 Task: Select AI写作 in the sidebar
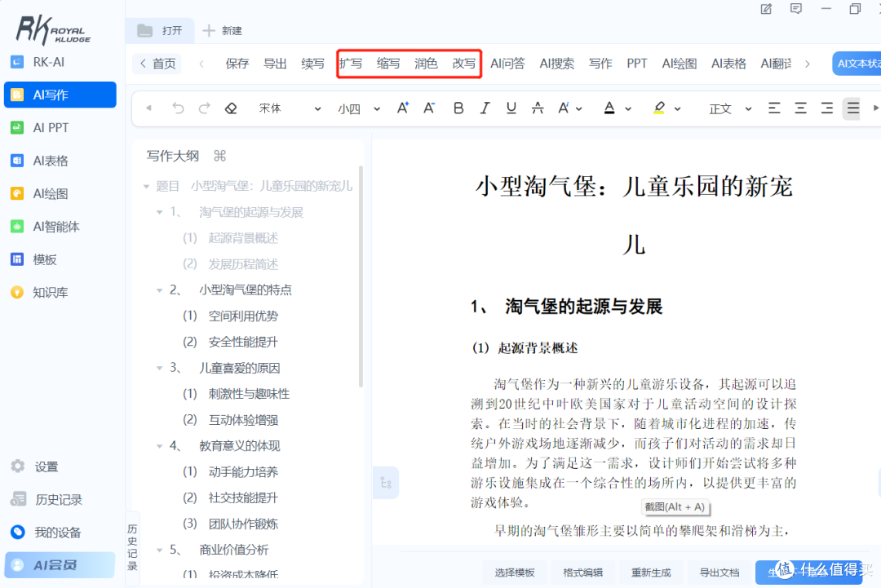60,95
